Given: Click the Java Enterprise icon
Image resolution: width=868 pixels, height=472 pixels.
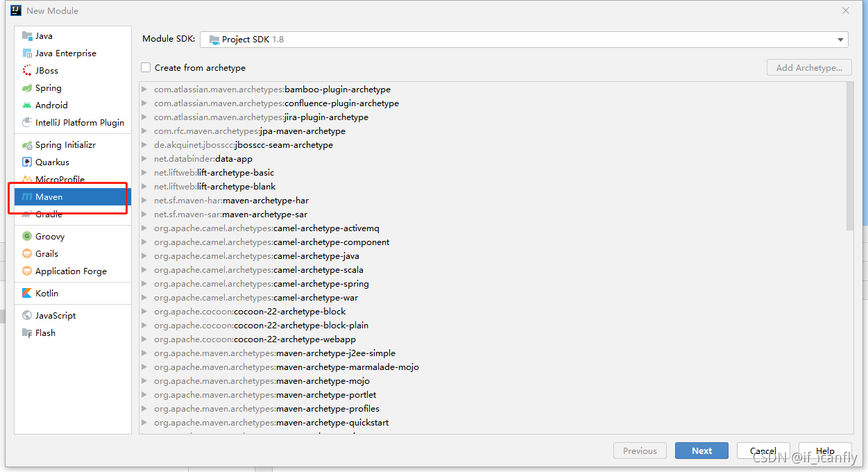Looking at the screenshot, I should tap(27, 53).
